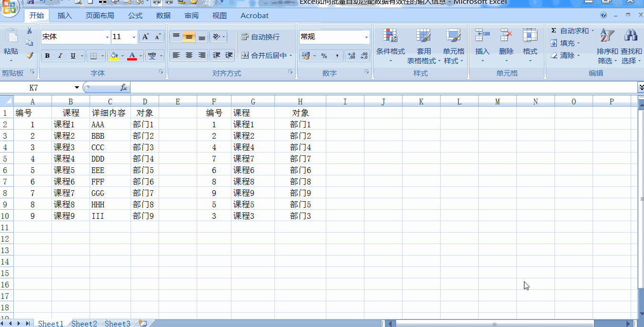Click the horizontal scrollbar thumb
The image size is (644, 327).
pyautogui.click(x=494, y=324)
